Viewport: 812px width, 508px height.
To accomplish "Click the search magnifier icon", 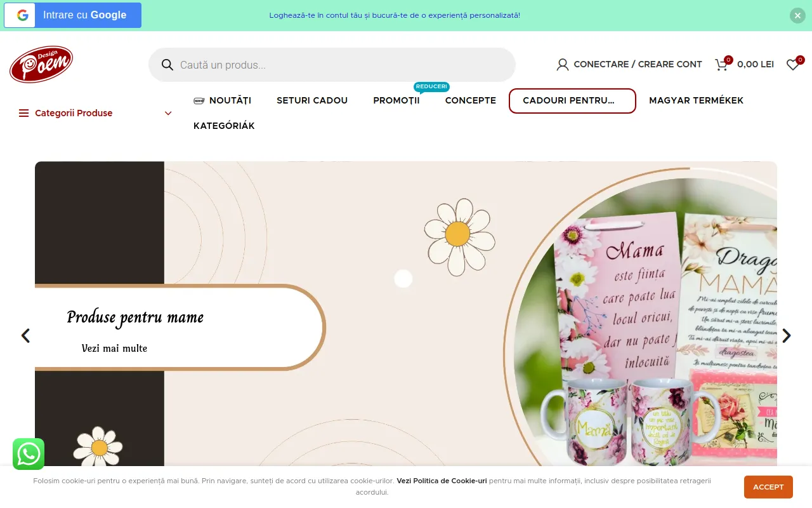I will pos(167,65).
